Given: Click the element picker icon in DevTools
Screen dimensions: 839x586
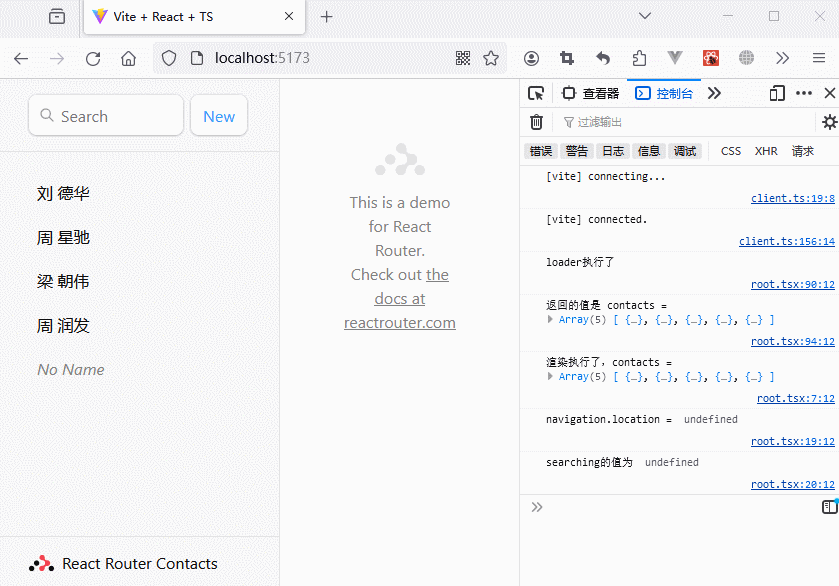Looking at the screenshot, I should point(536,93).
